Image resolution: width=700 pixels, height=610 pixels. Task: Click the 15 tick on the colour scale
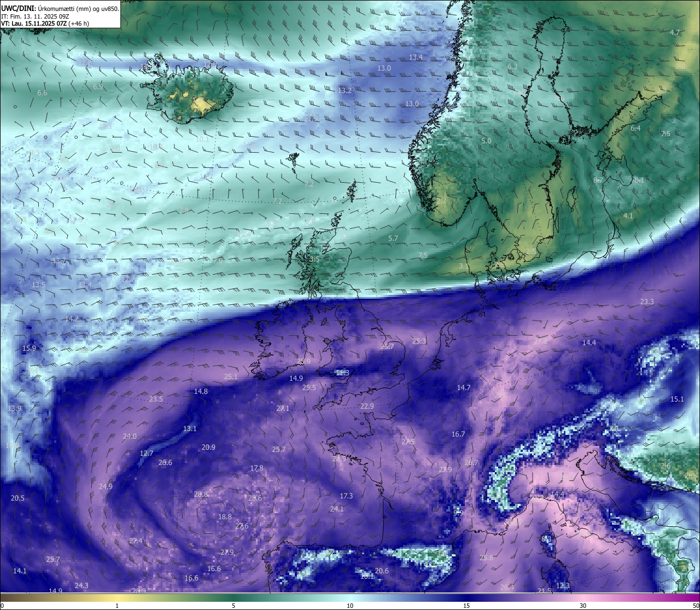pyautogui.click(x=466, y=606)
